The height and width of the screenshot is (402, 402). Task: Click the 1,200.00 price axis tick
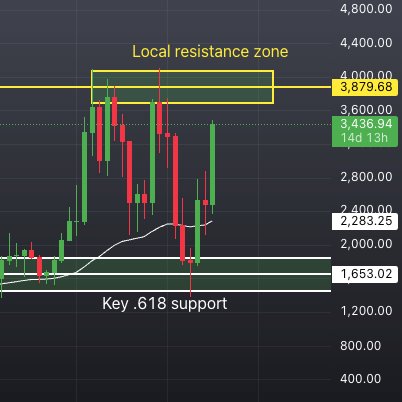click(x=366, y=311)
